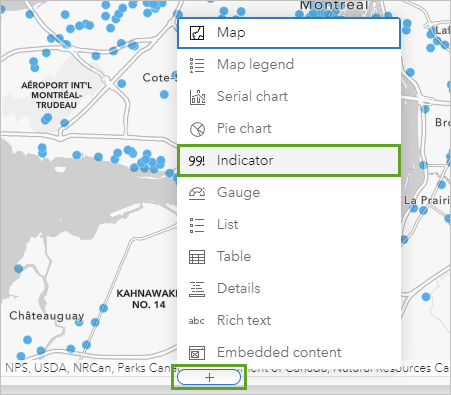Click the Details element icon
The width and height of the screenshot is (451, 395).
[x=197, y=289]
